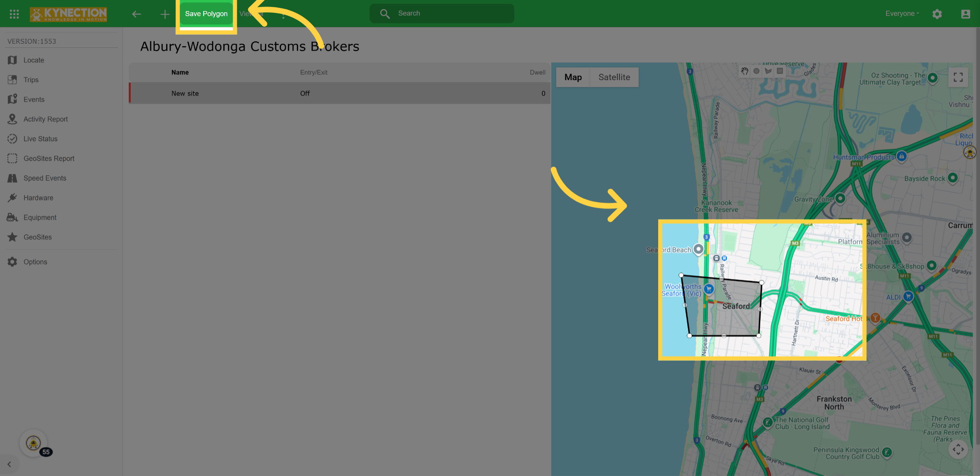
Task: Click the Save Polygon button
Action: (x=206, y=13)
